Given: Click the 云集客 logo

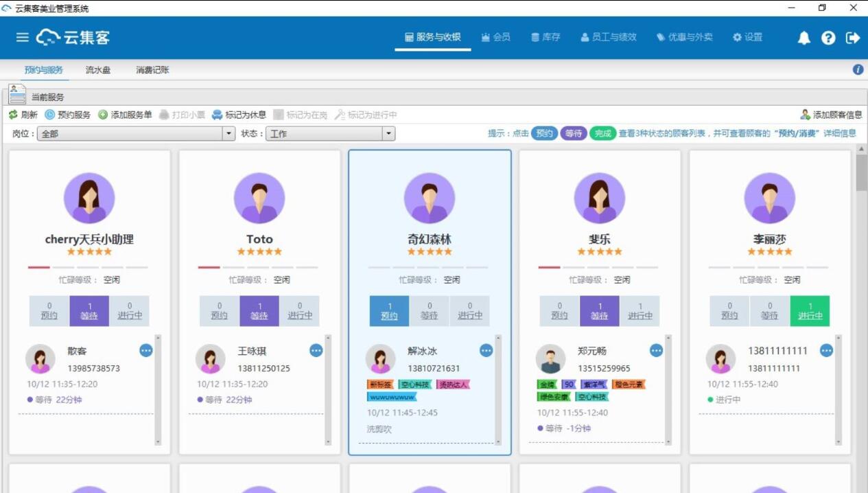Looking at the screenshot, I should 73,37.
